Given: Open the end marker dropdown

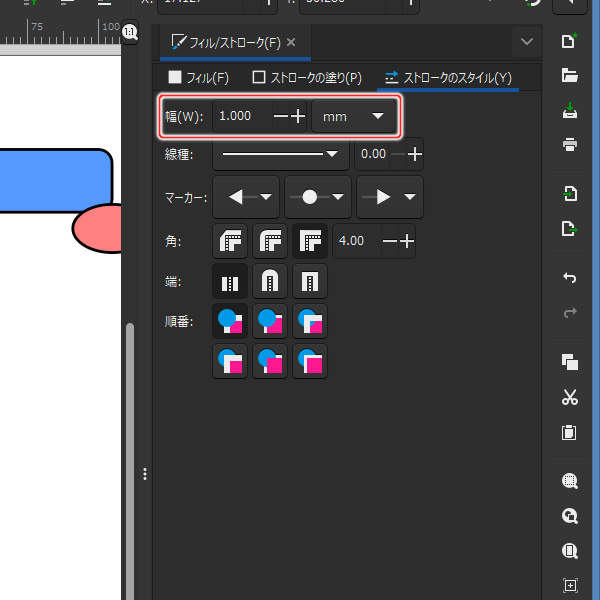Looking at the screenshot, I should coord(390,197).
